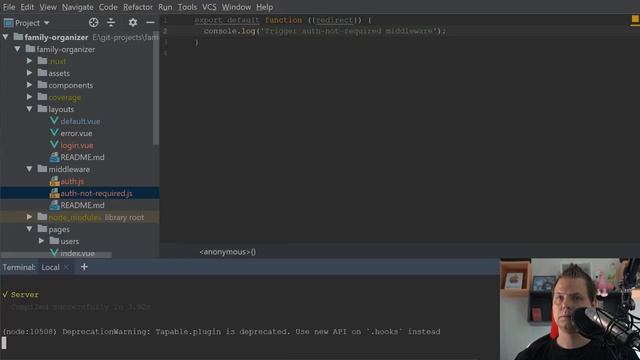Click the Terminal panel label
Viewport: 640px width, 360px height.
(19, 267)
